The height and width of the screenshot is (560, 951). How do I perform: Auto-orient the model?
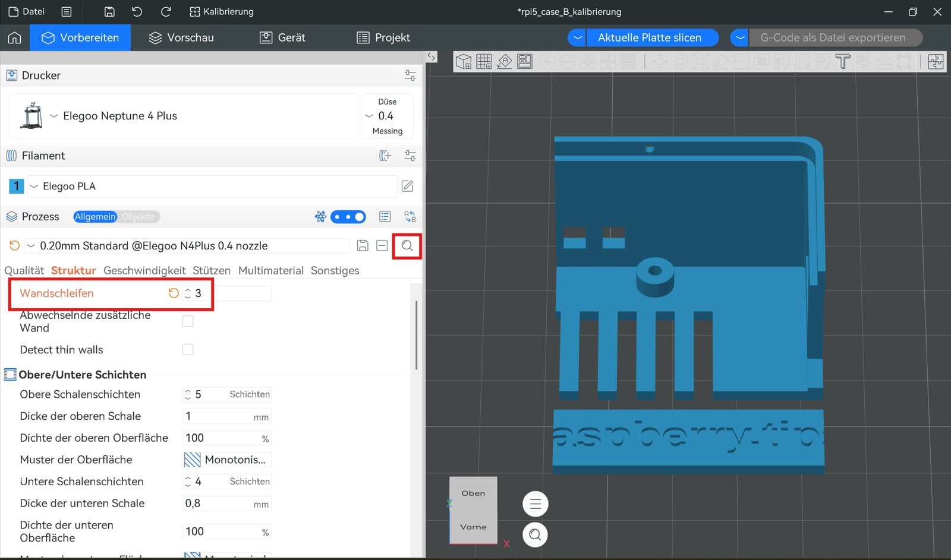coord(504,61)
